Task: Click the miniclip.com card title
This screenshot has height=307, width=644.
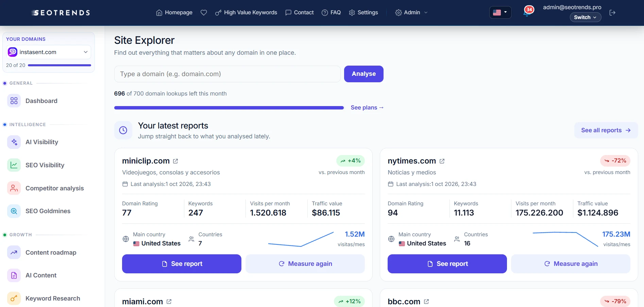Action: point(146,161)
